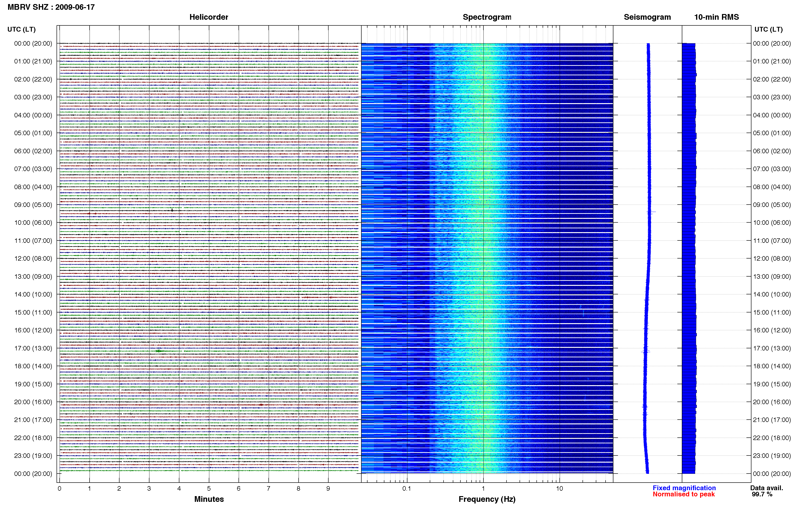Viewport: 812px width, 508px height.
Task: Select the Helicorder panel heading
Action: coord(209,17)
